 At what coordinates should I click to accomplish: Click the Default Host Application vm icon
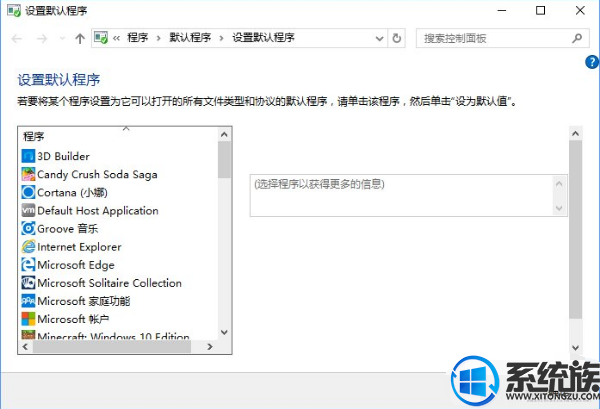[x=28, y=210]
